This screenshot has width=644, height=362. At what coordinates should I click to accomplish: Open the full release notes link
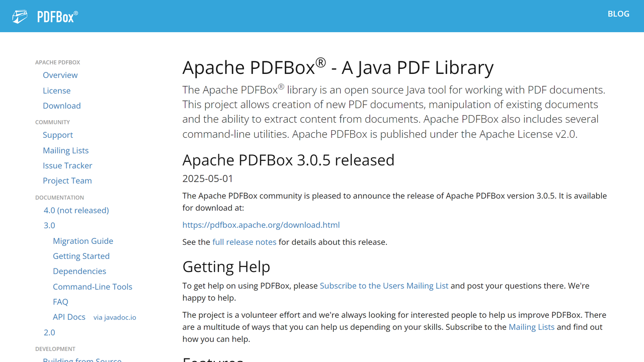pyautogui.click(x=244, y=242)
